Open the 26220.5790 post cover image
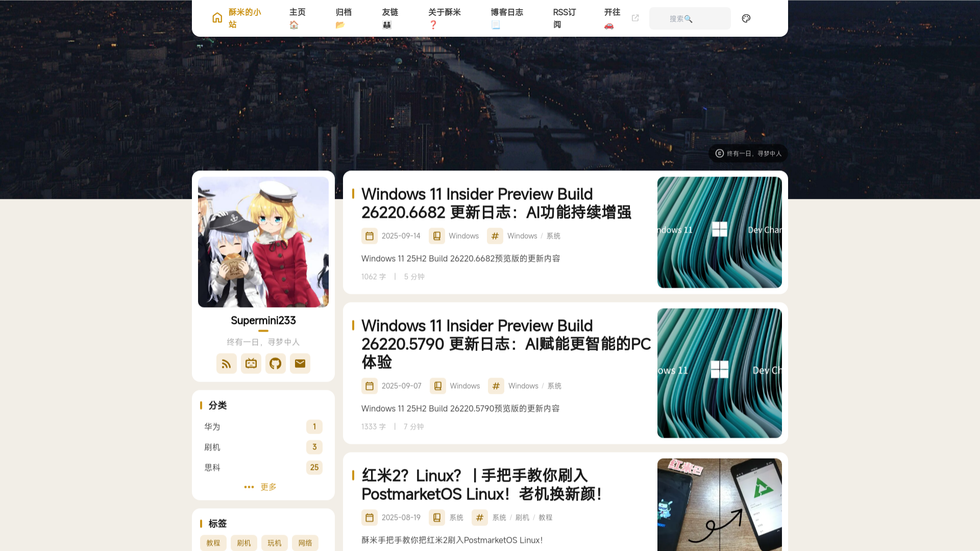The image size is (980, 551). (720, 373)
